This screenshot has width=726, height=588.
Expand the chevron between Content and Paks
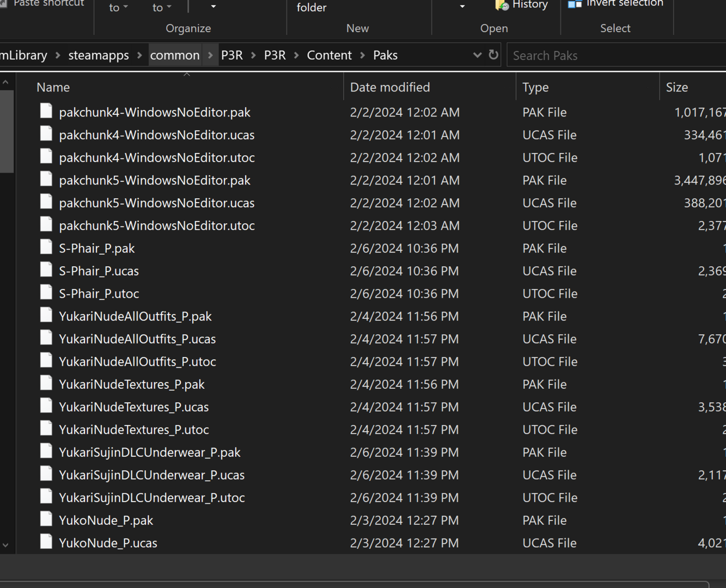[362, 55]
